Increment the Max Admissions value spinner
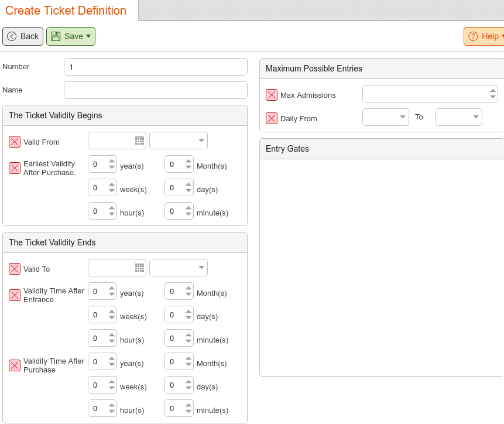Screen dimensions: 504x424 click(x=492, y=90)
